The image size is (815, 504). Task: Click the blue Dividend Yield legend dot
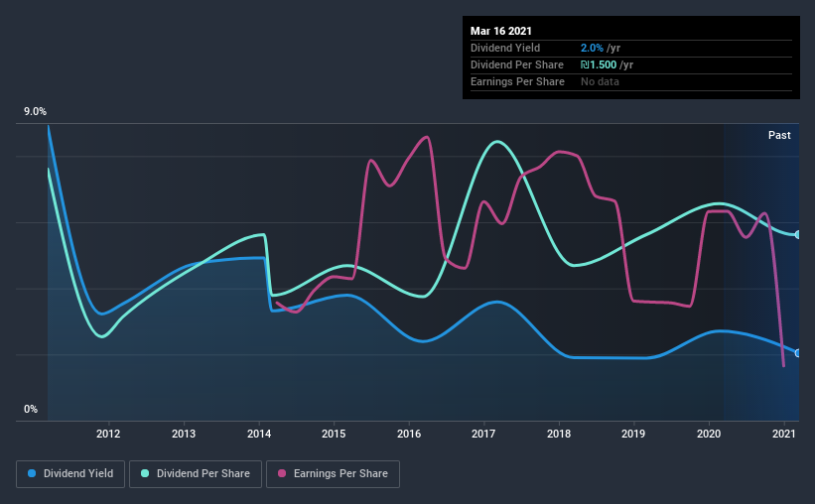pos(32,473)
